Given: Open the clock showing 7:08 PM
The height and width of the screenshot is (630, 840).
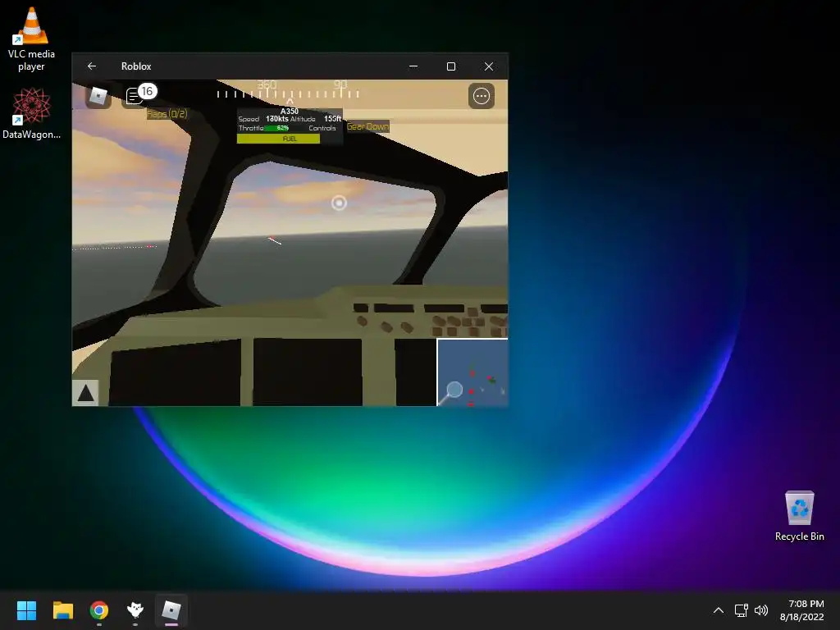Looking at the screenshot, I should (x=802, y=610).
